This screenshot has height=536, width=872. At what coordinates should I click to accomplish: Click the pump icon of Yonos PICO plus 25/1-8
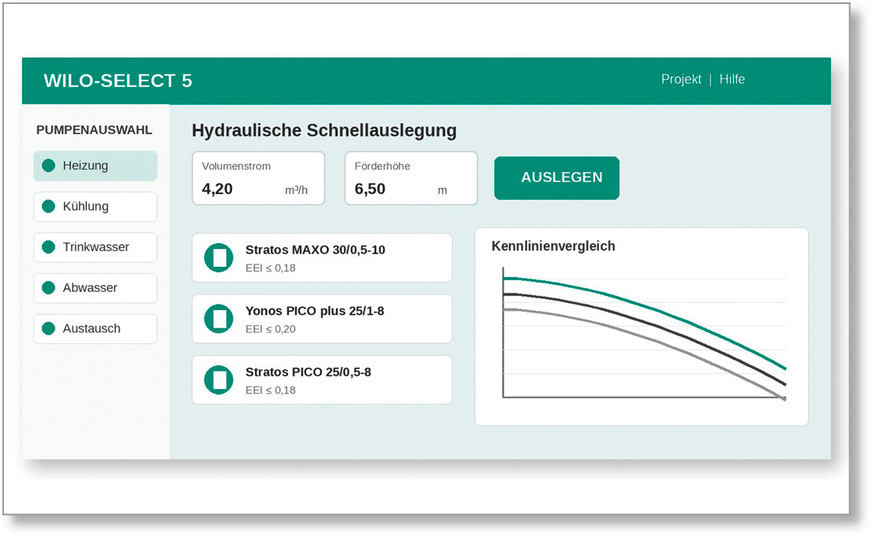[219, 319]
